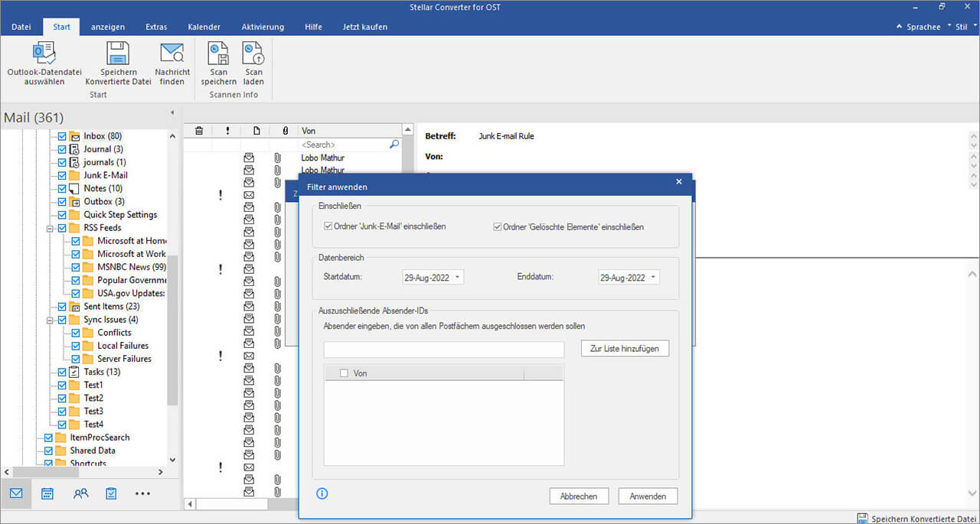Image resolution: width=980 pixels, height=524 pixels.
Task: Switch to the Kalender tab
Action: pyautogui.click(x=204, y=27)
